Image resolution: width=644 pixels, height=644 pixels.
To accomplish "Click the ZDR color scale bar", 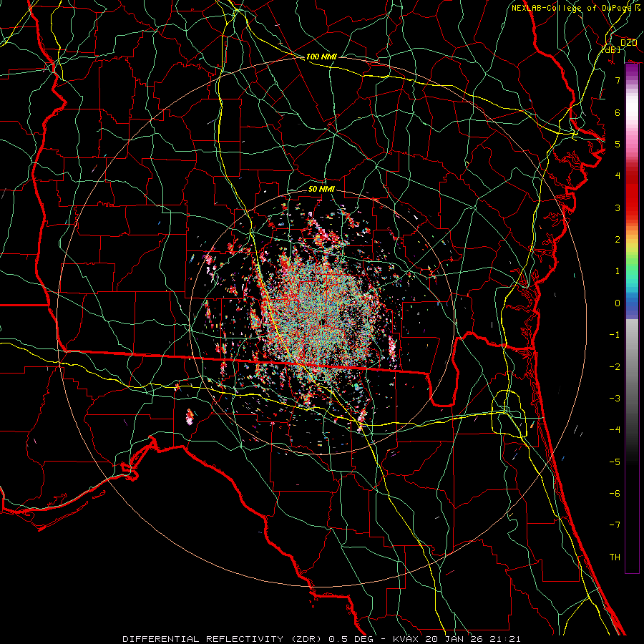I will (632, 318).
